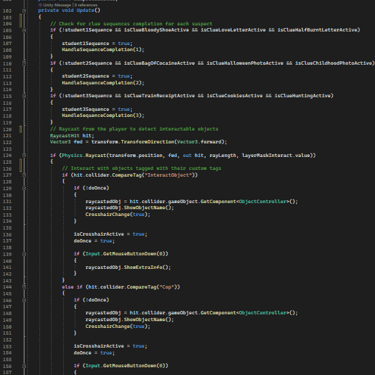375x375 pixels.
Task: Click 'TransformDirection' on line 122
Action: pos(147,142)
